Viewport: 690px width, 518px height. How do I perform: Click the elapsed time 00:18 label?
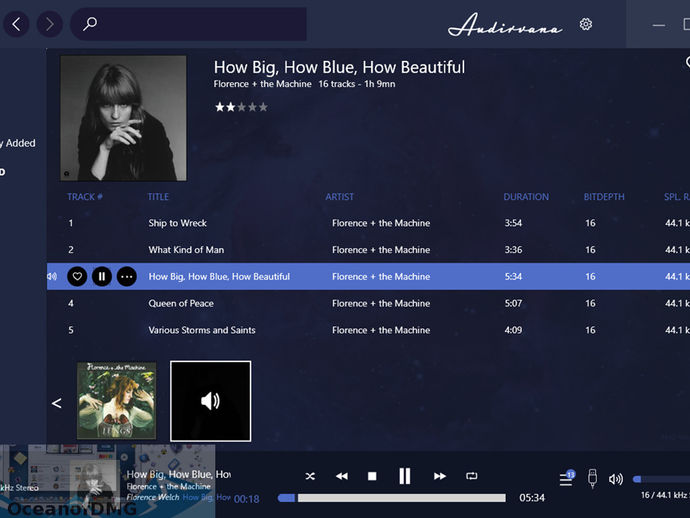(246, 499)
